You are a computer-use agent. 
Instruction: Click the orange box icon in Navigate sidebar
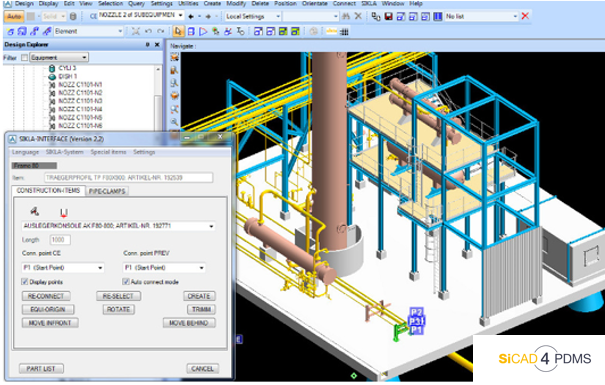(x=174, y=95)
